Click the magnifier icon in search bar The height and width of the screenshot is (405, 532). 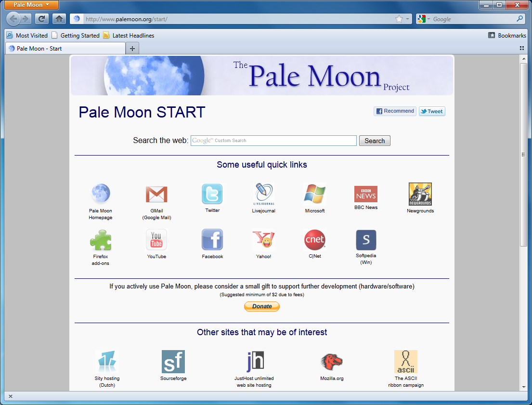[x=519, y=19]
